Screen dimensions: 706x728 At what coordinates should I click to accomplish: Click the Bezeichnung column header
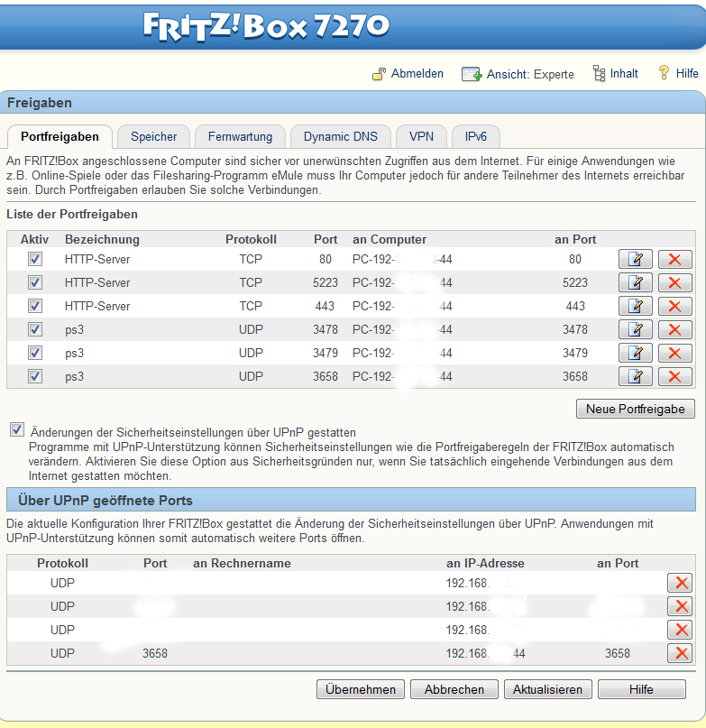[102, 239]
